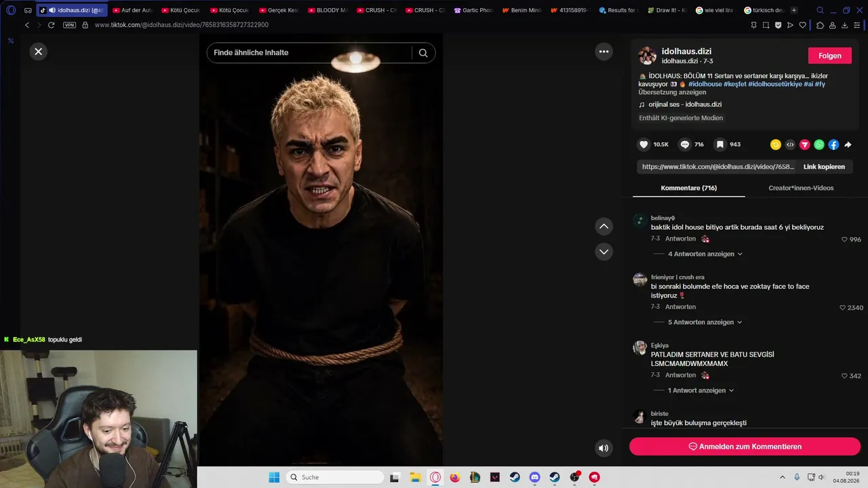Share the video on WhatsApp
The width and height of the screenshot is (868, 488).
pyautogui.click(x=819, y=144)
